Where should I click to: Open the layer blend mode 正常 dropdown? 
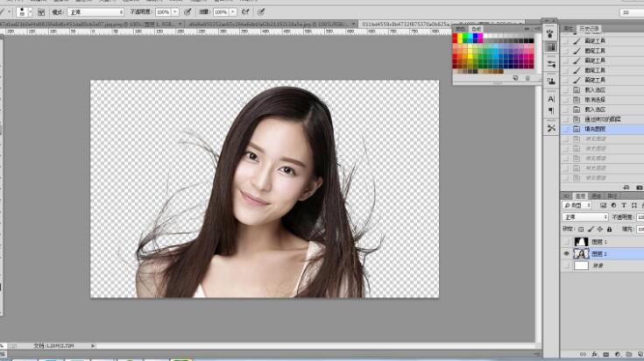coord(585,216)
